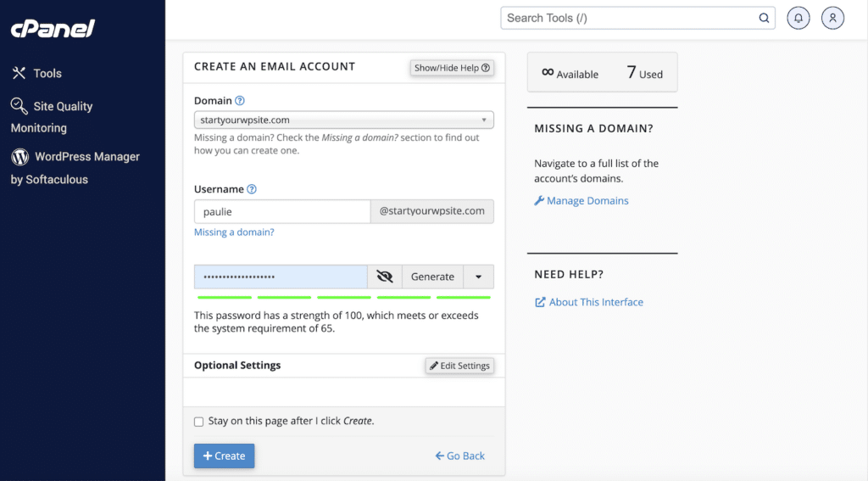The height and width of the screenshot is (481, 868).
Task: Click Edit Settings under Optional Settings
Action: 459,366
